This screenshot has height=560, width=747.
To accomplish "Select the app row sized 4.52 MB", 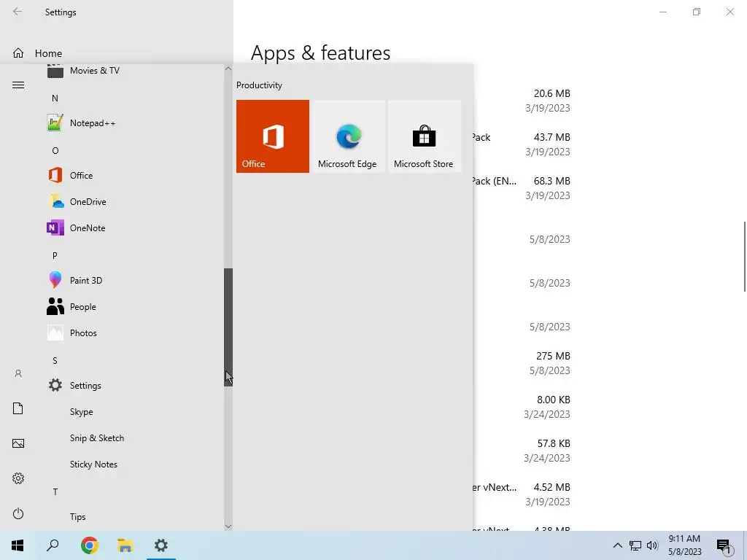I will pyautogui.click(x=522, y=494).
